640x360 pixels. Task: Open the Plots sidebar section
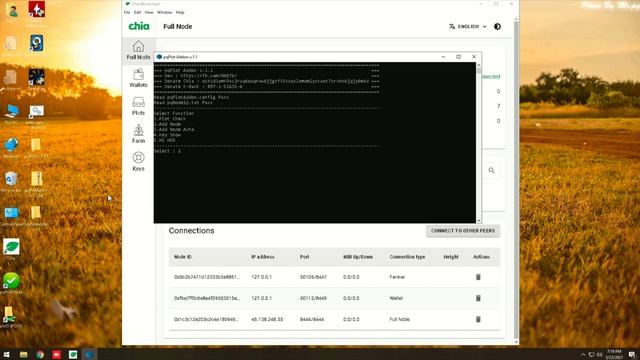[x=138, y=106]
